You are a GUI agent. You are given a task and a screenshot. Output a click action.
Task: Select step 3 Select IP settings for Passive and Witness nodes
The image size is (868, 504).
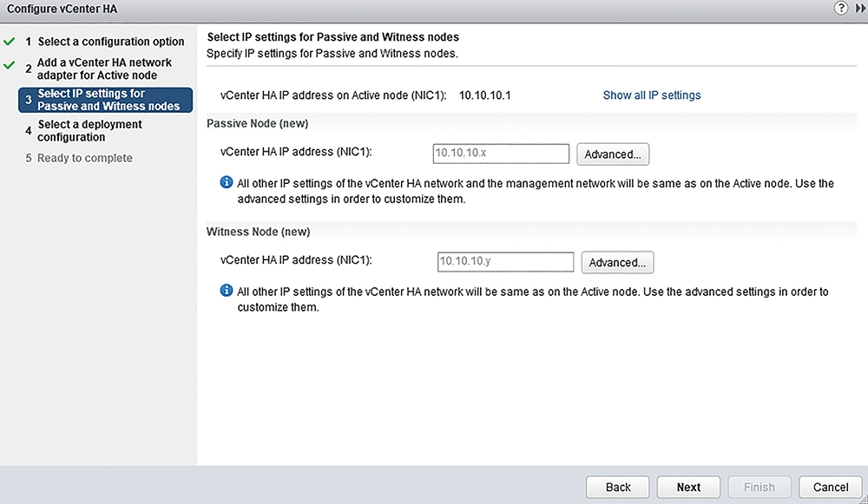pos(105,100)
